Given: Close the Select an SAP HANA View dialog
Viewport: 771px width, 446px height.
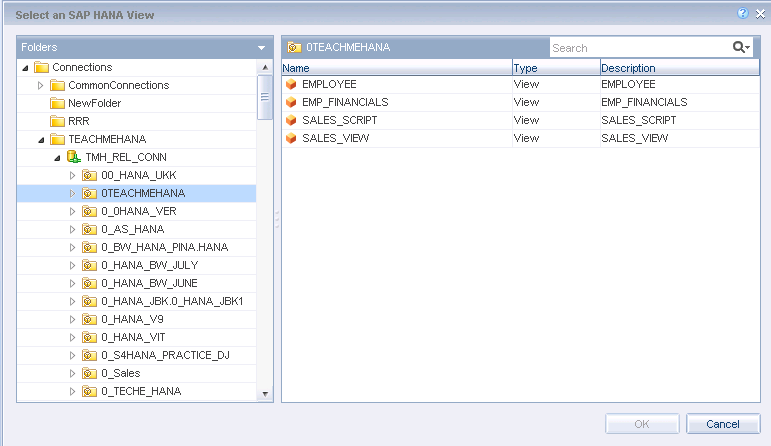Looking at the screenshot, I should pyautogui.click(x=760, y=14).
